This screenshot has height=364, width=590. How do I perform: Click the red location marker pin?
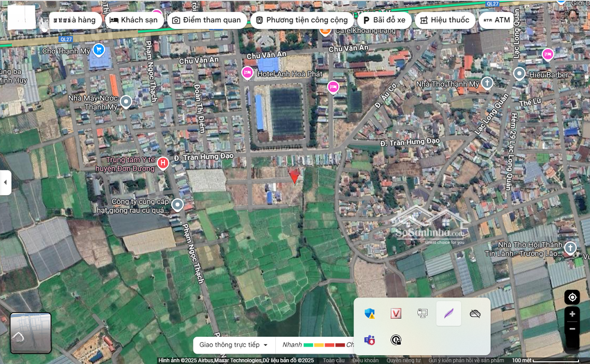click(294, 176)
